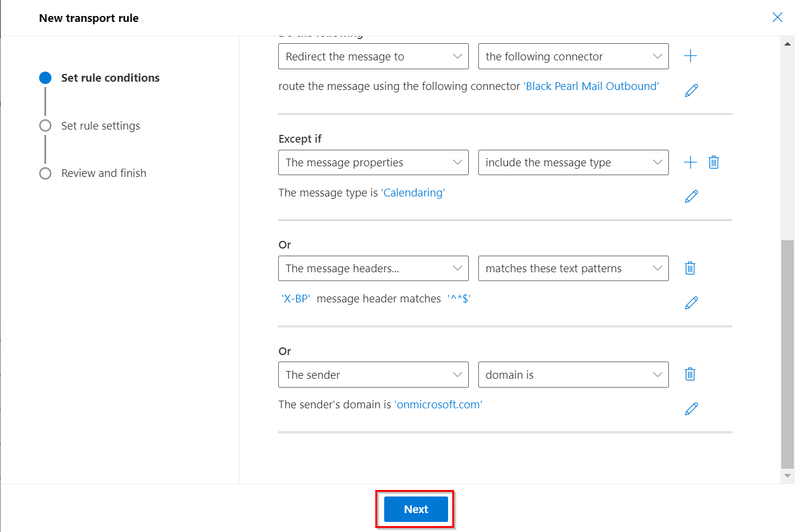Delete the 'message properties' exception

click(x=713, y=162)
